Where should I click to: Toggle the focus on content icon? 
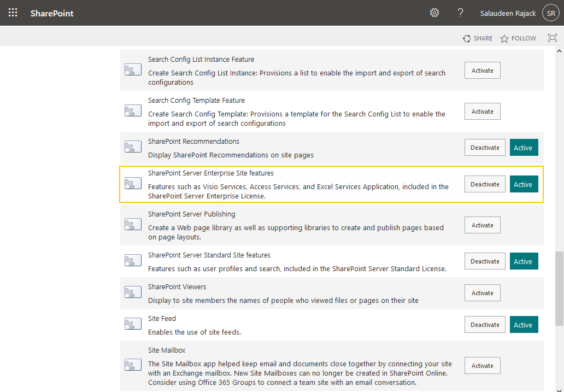(553, 38)
